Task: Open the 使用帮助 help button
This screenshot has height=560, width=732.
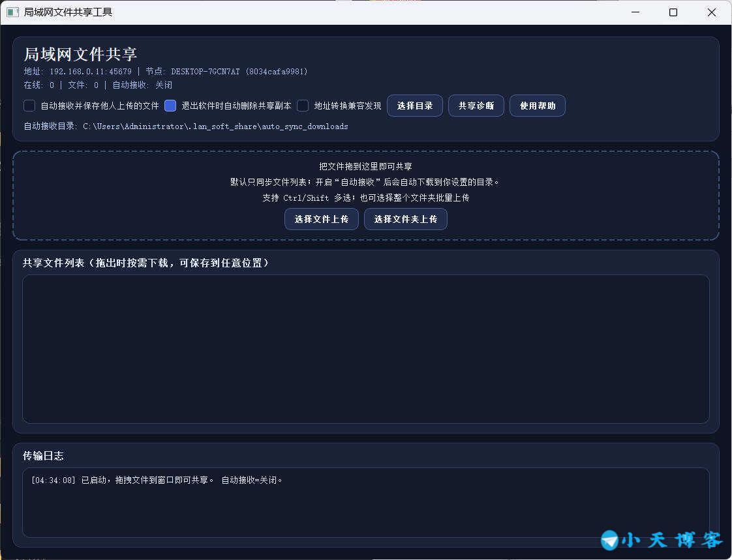Action: pyautogui.click(x=537, y=106)
